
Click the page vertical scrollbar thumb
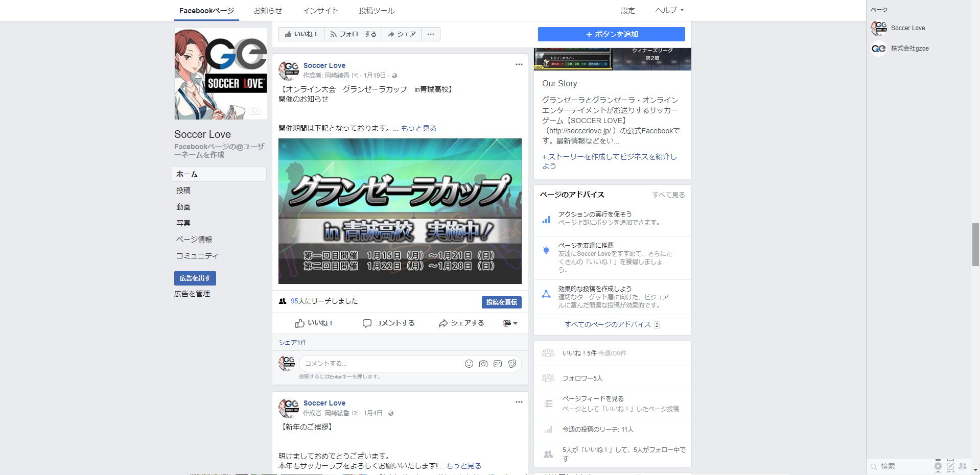click(x=975, y=245)
